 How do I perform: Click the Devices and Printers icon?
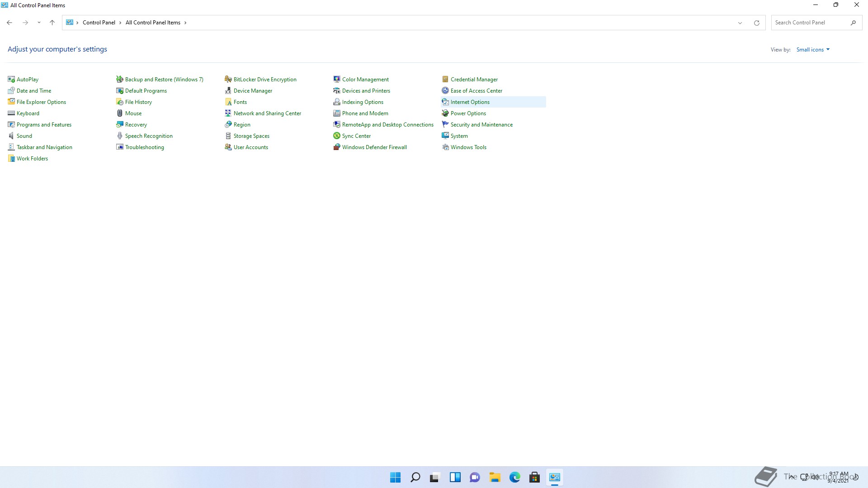click(337, 90)
